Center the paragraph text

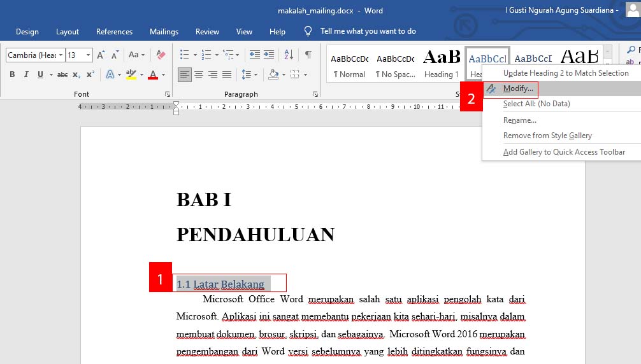tap(199, 74)
